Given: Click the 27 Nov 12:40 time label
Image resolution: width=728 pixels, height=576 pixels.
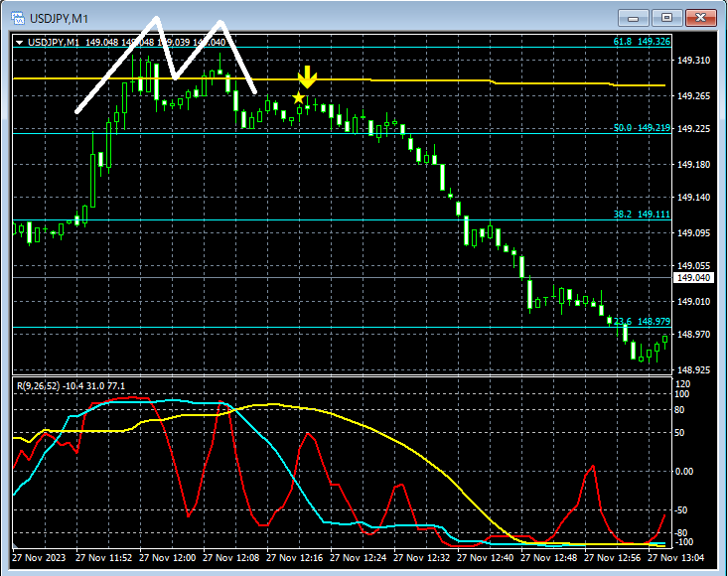Looking at the screenshot, I should (486, 557).
